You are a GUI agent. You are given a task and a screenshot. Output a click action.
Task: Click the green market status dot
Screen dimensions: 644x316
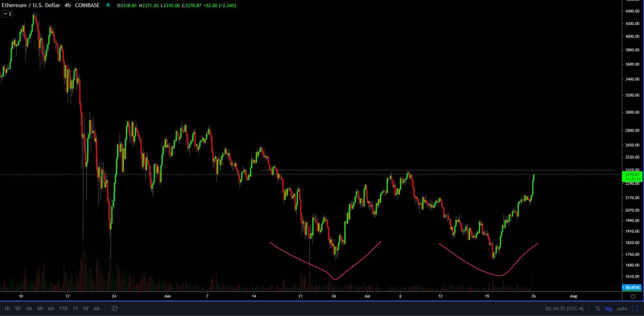point(108,5)
